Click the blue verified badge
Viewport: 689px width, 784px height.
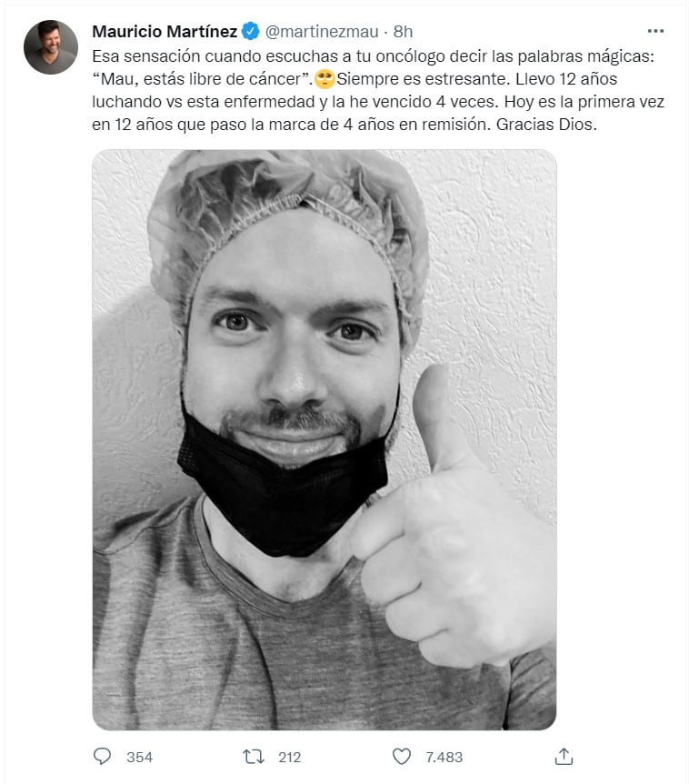pos(250,32)
